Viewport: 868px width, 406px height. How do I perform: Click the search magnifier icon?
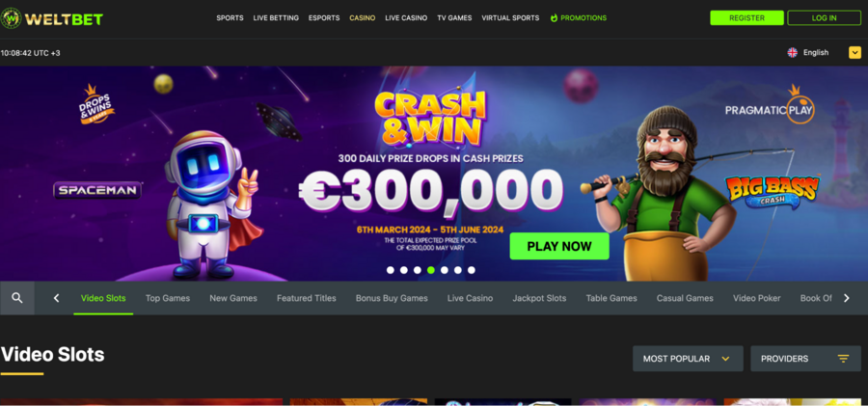pos(17,298)
